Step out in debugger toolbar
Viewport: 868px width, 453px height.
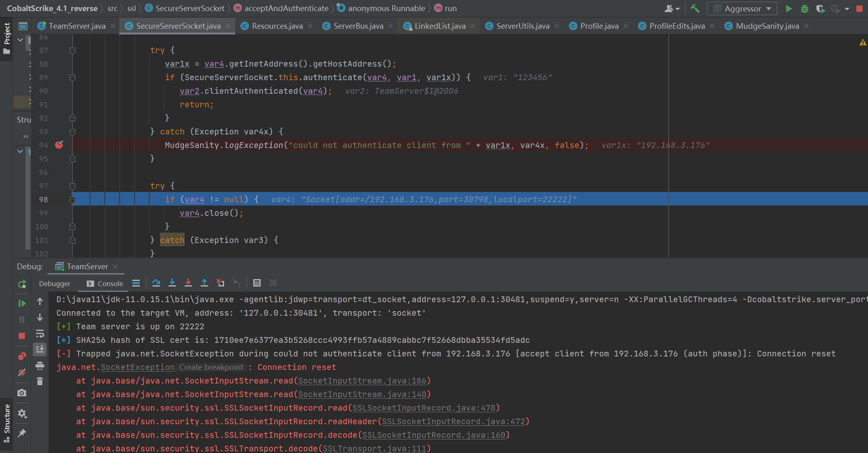point(204,283)
